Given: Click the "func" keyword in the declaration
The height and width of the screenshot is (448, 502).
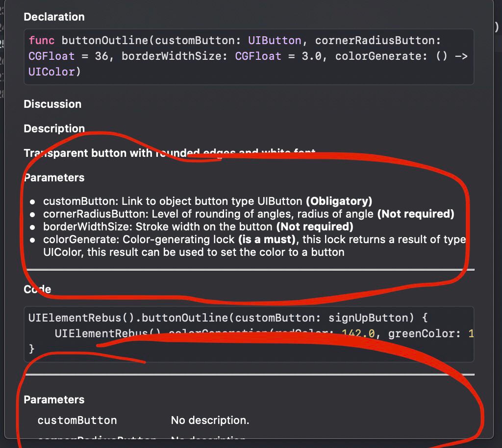Looking at the screenshot, I should point(42,40).
